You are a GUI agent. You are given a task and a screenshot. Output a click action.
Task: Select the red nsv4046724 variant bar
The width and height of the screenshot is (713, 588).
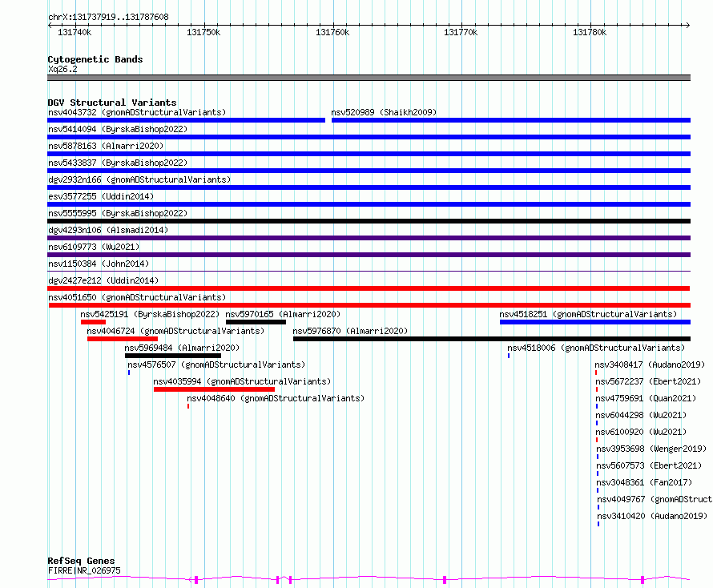click(123, 339)
